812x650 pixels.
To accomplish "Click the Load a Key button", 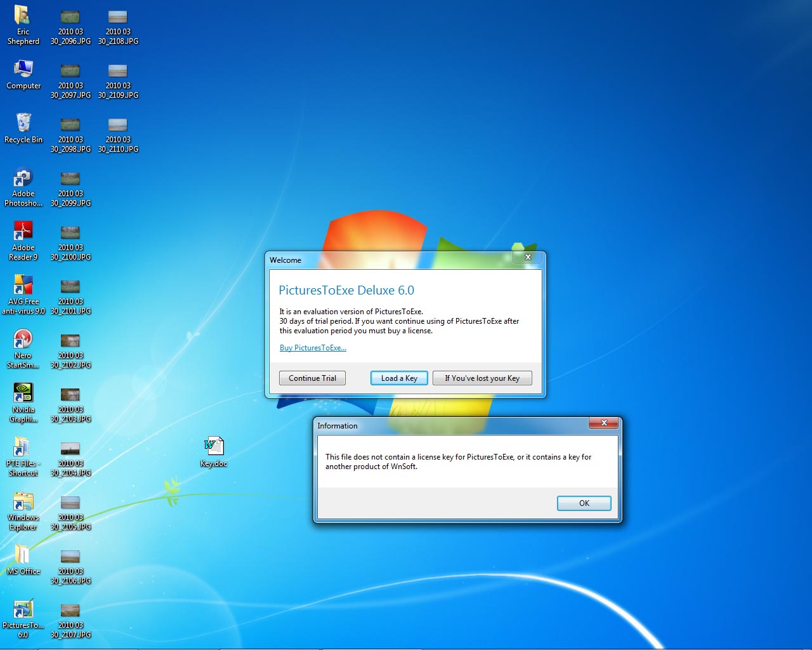I will (399, 378).
